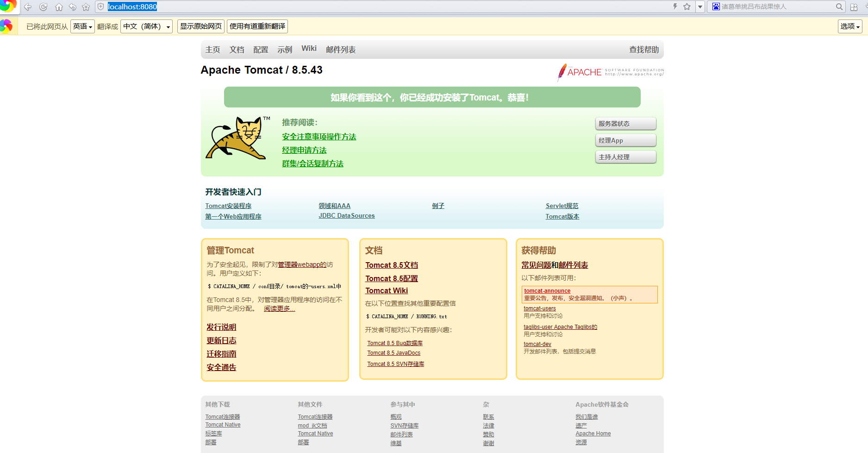Open the 示例 nav item
Viewport: 868px width, 453px height.
(285, 50)
